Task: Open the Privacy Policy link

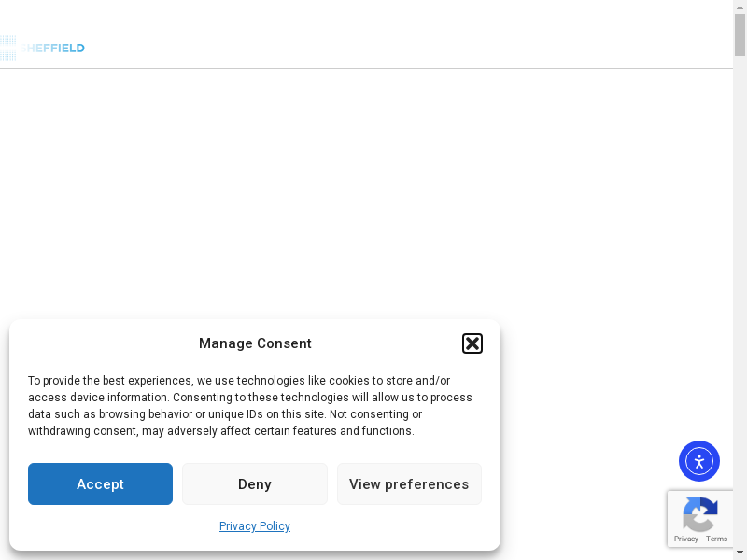Action: [254, 526]
